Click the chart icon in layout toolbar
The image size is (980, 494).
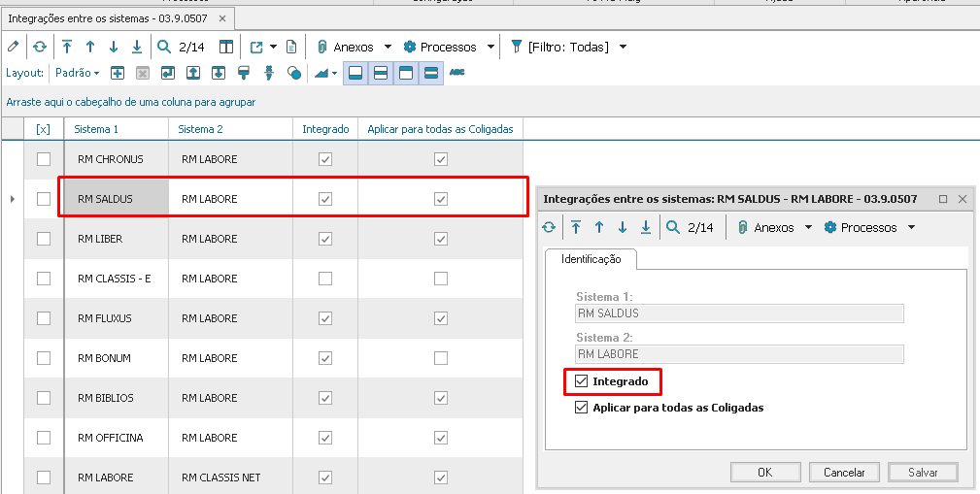click(x=321, y=73)
